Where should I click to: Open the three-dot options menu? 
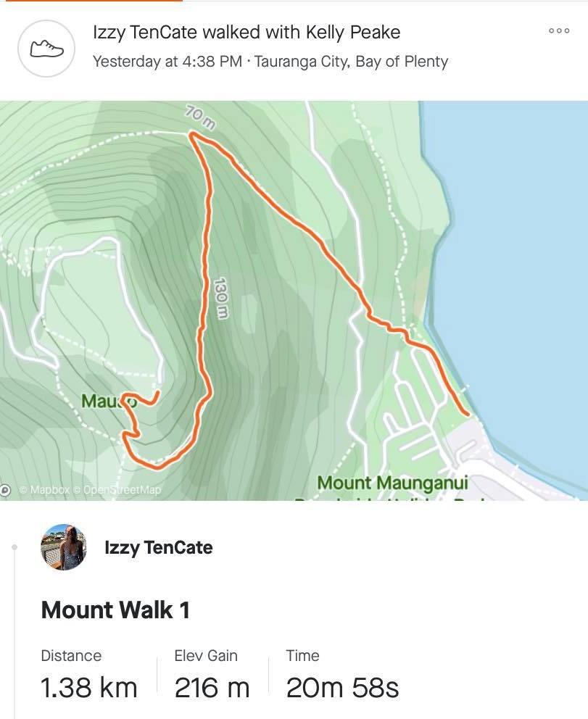coord(559,31)
